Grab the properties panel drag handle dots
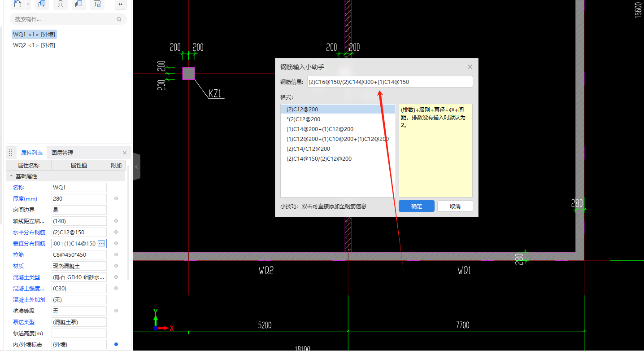 point(10,153)
